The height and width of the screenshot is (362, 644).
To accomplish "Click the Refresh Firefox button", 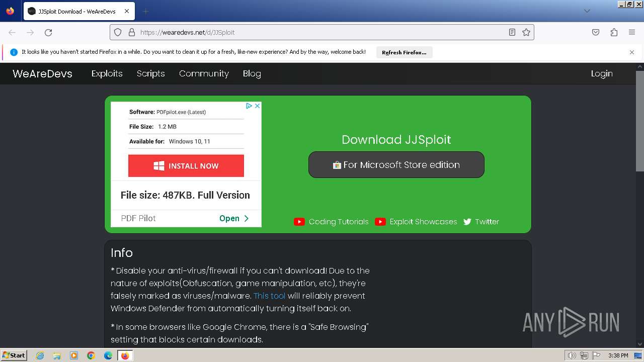I will (x=404, y=52).
